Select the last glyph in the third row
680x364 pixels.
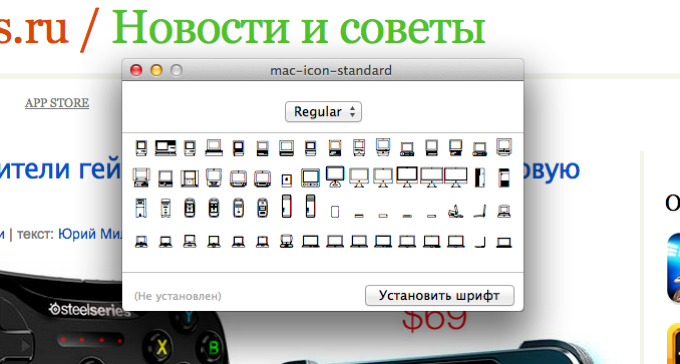tap(504, 211)
